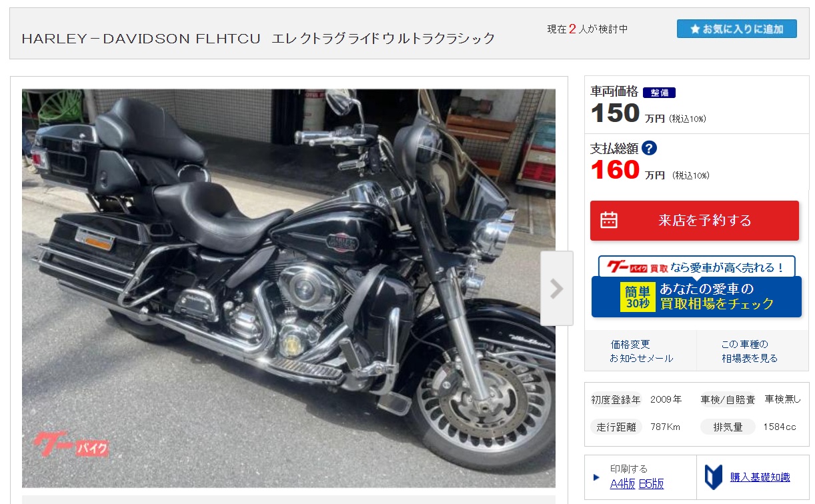Viewport: 815px width, 504px height.
Task: Add the listing to favorites with the star button
Action: point(736,29)
